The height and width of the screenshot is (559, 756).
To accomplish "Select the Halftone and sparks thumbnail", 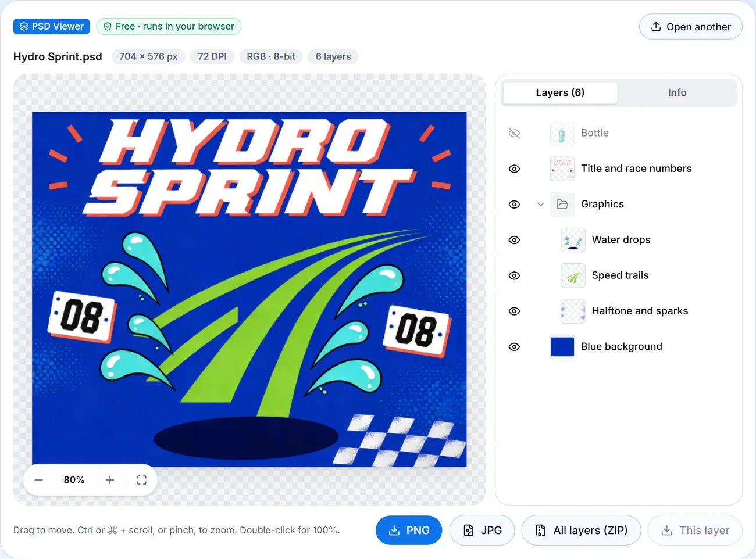I will click(573, 311).
